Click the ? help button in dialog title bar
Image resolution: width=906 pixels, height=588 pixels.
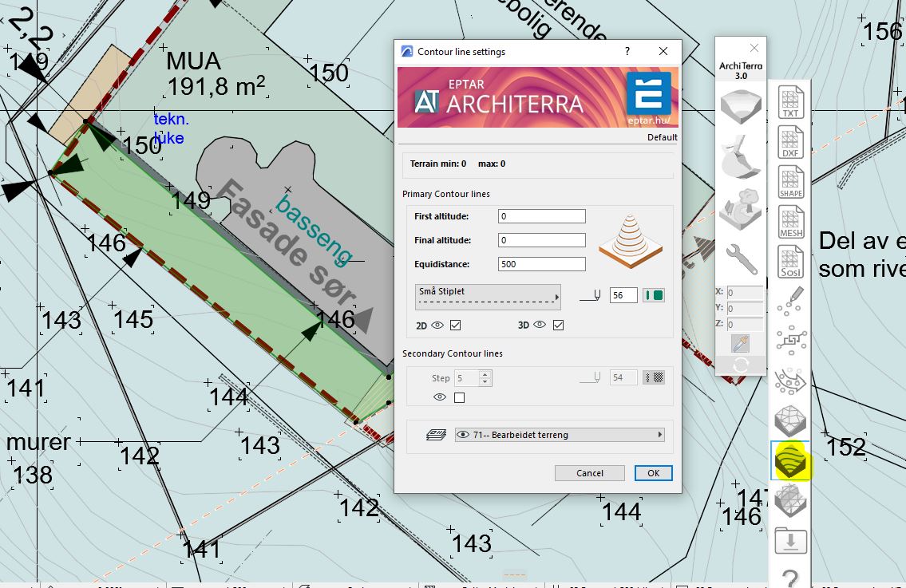(x=627, y=52)
